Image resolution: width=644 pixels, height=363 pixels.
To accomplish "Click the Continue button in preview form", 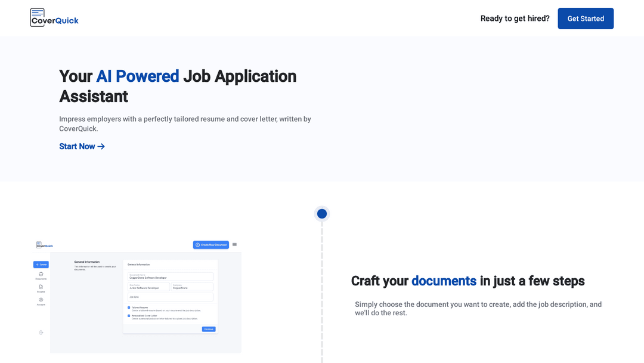I will click(x=209, y=330).
